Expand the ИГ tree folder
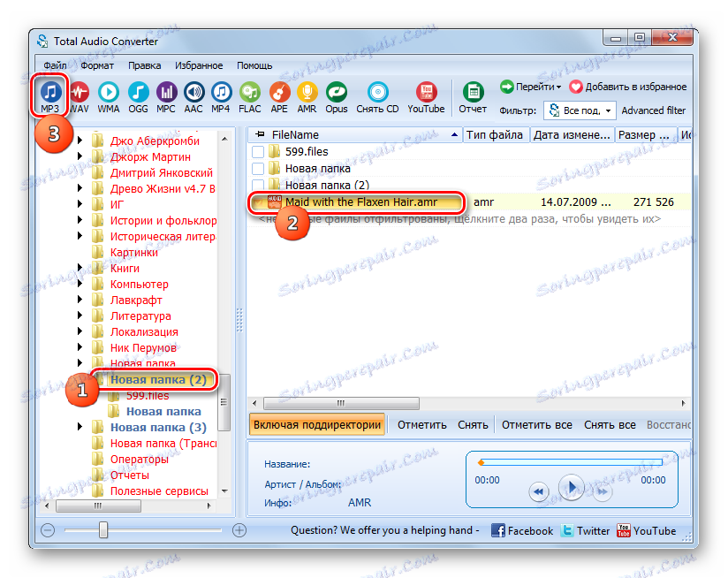Viewport: 728px width, 578px height. [x=80, y=204]
